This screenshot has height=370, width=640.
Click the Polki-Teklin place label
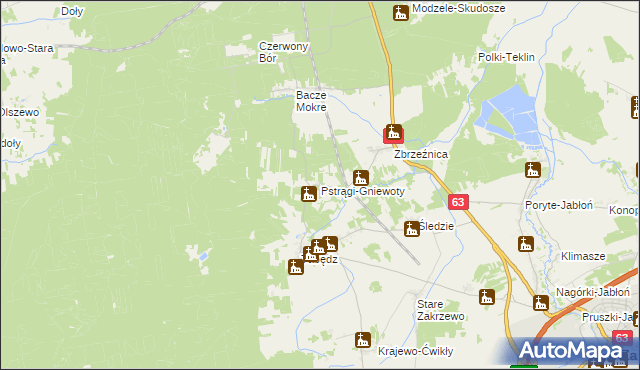coord(506,57)
